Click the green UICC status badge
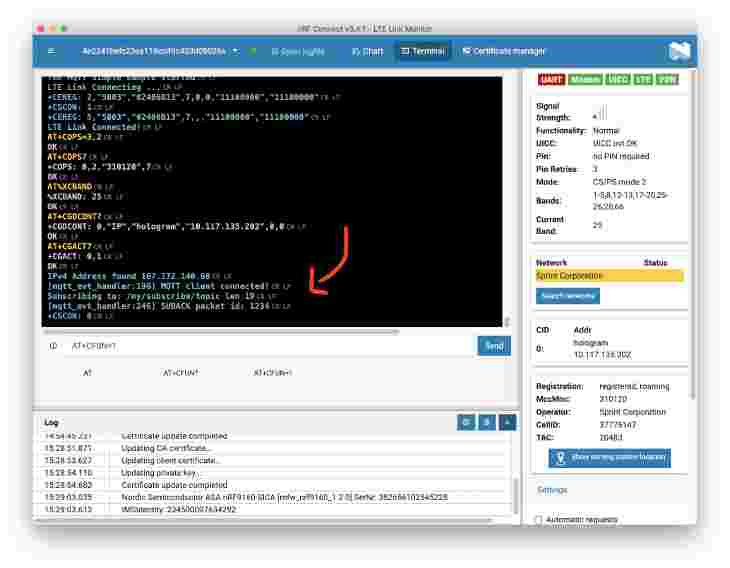The image size is (730, 568). click(617, 80)
